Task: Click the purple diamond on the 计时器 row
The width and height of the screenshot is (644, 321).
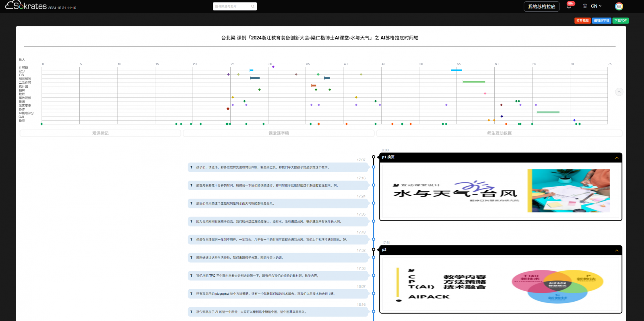Action: coord(273,67)
